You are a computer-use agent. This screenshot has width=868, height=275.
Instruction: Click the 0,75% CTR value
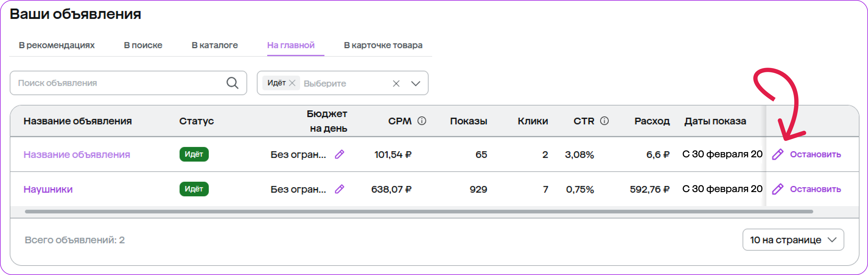tap(579, 189)
